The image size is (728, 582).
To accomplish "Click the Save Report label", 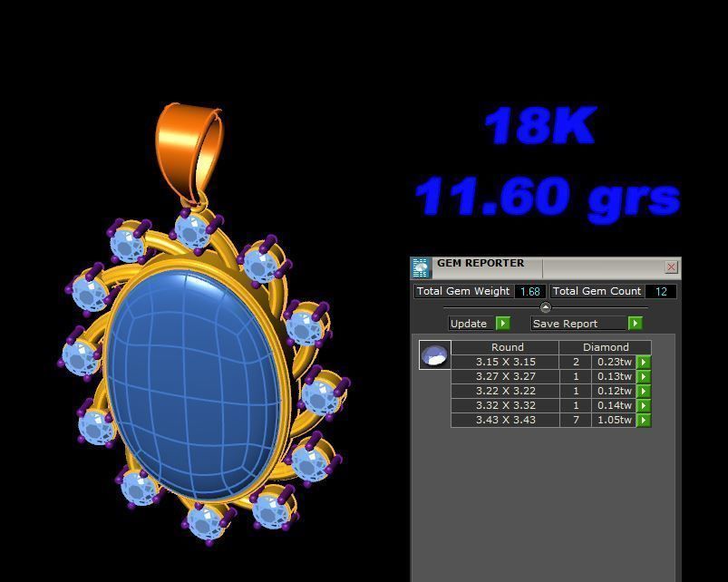I will tap(578, 323).
